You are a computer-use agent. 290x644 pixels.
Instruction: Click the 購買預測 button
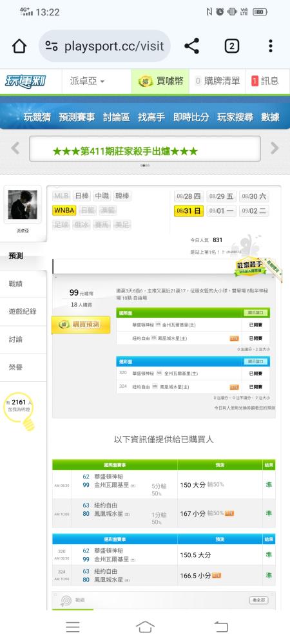click(x=81, y=325)
